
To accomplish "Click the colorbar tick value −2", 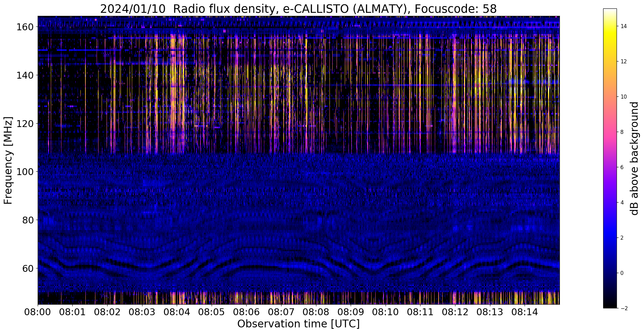I will tap(624, 308).
